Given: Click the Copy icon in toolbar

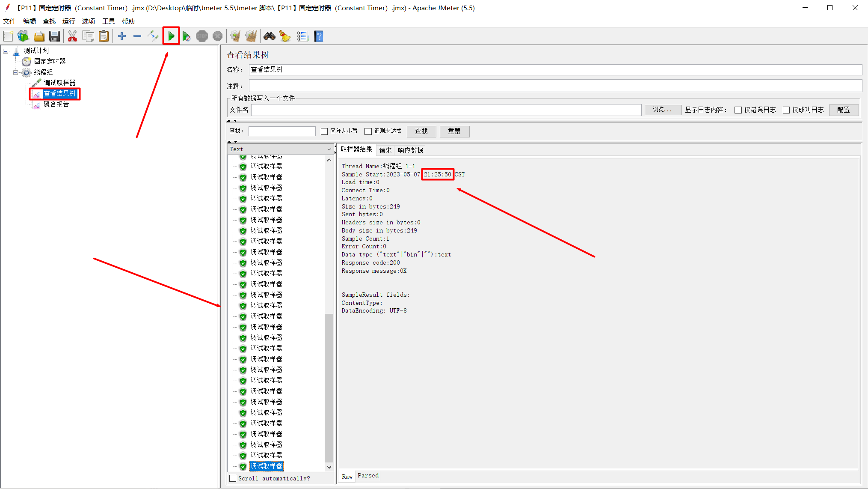Looking at the screenshot, I should point(88,36).
